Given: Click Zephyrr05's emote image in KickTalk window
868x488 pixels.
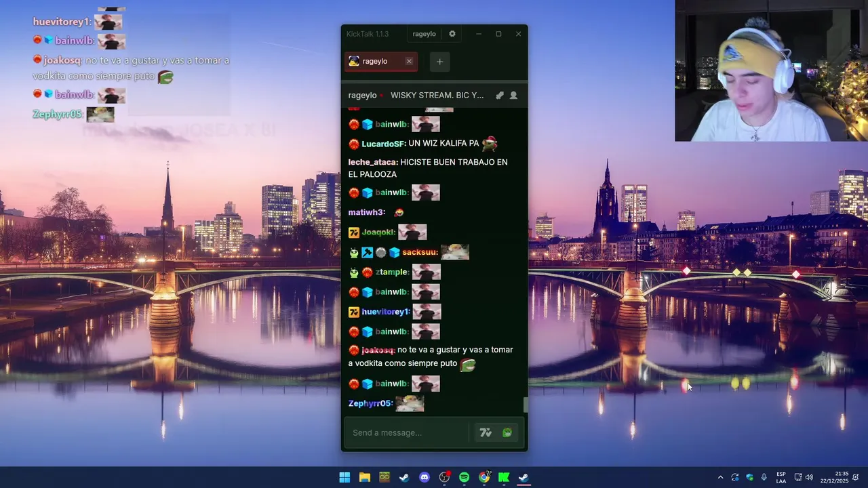Looking at the screenshot, I should (410, 403).
